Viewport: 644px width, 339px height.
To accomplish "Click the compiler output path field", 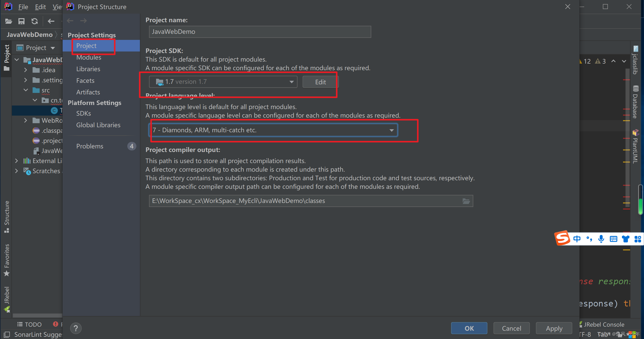I will [311, 201].
